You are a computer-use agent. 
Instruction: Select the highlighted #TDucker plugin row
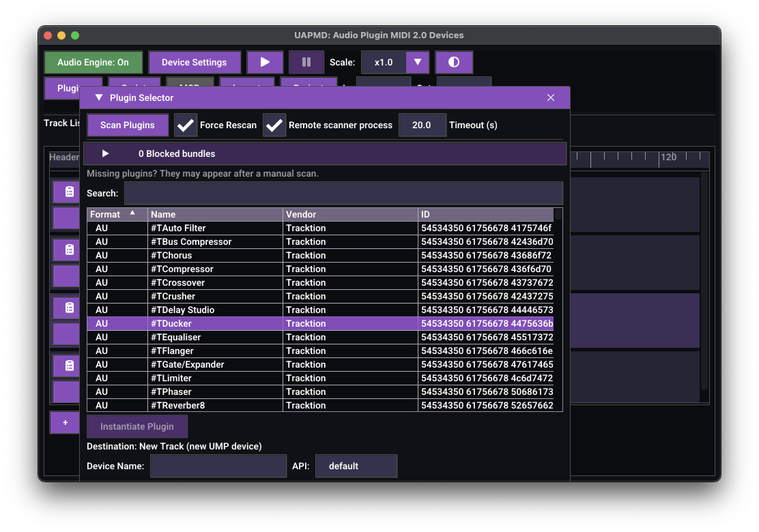[320, 323]
